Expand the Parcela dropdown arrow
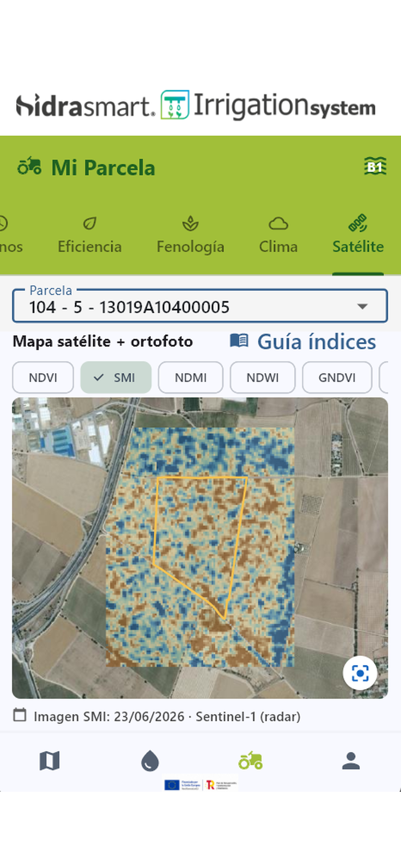Image resolution: width=401 pixels, height=868 pixels. [362, 306]
